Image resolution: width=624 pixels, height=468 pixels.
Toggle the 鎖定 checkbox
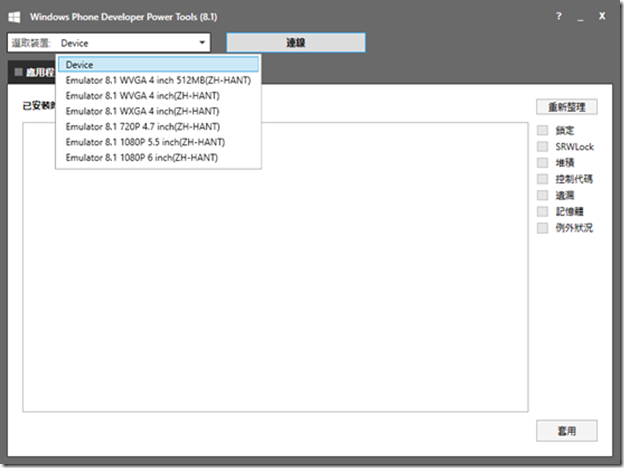pos(542,130)
